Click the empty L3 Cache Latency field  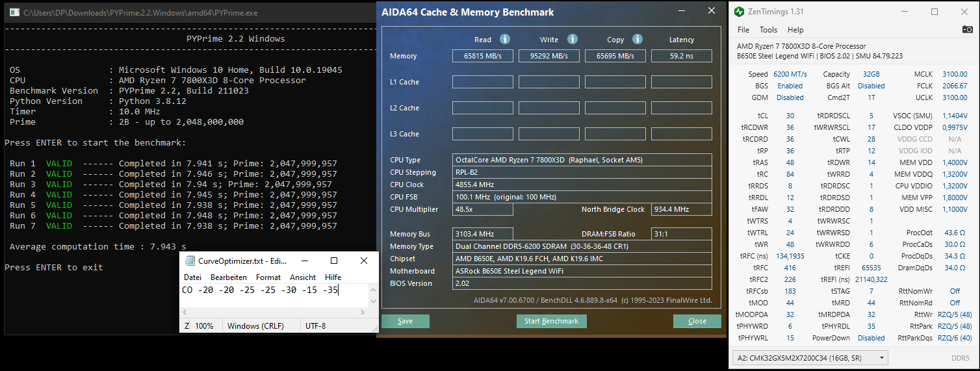[x=682, y=134]
